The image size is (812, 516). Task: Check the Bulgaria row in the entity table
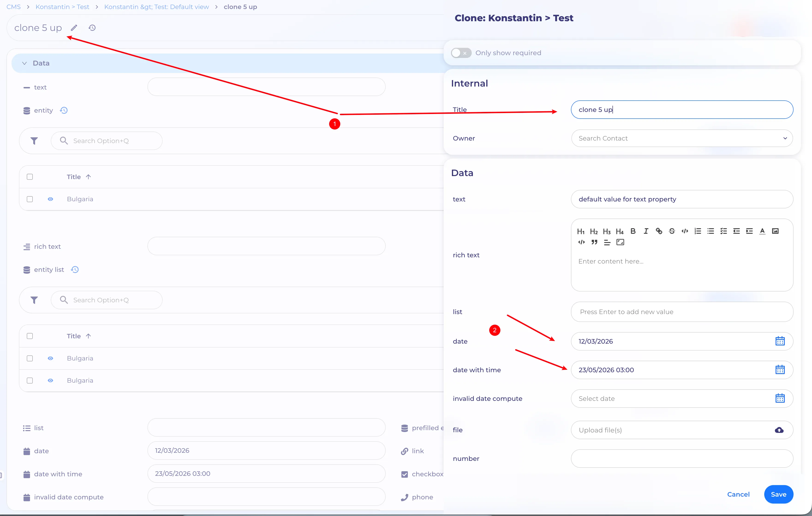click(30, 199)
